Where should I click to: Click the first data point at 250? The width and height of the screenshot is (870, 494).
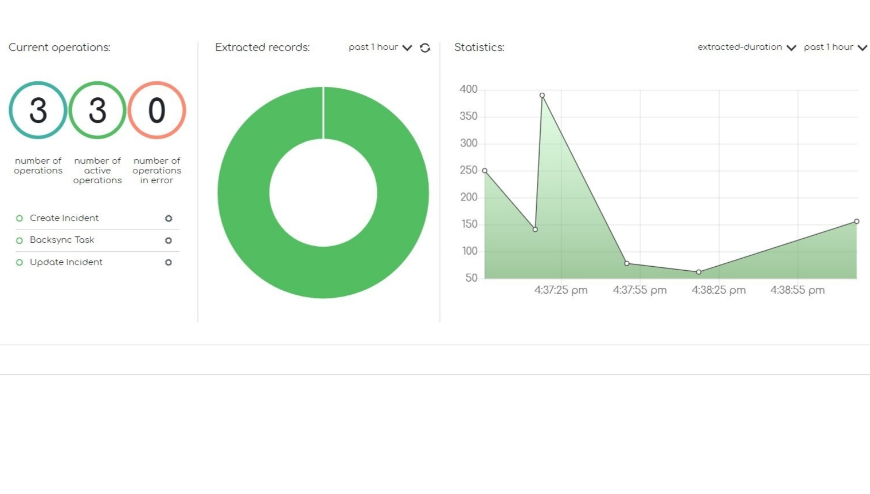[484, 171]
